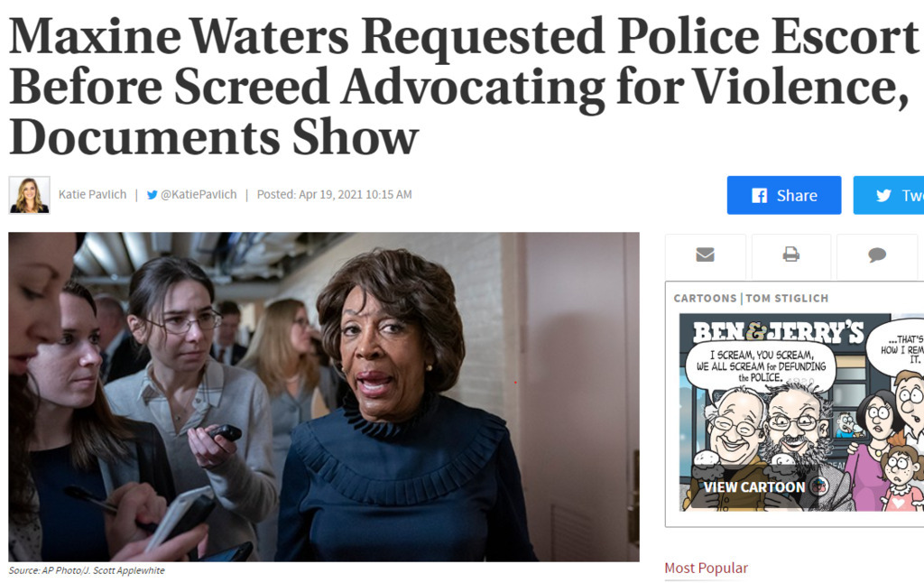
Task: Open @KatiePavlich Twitter handle link
Action: [x=199, y=195]
